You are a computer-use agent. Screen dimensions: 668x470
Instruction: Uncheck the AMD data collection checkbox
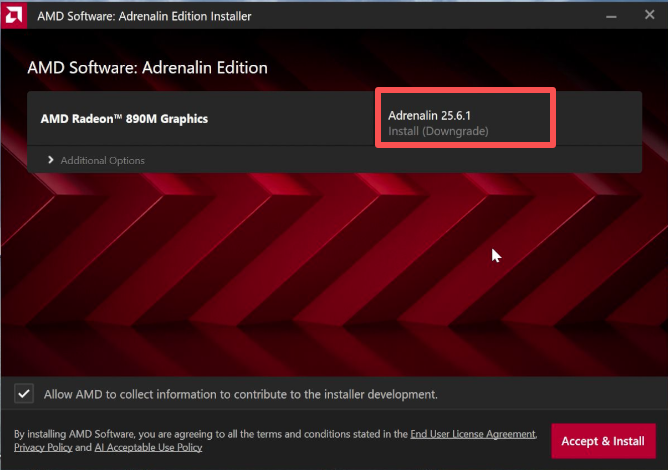24,394
